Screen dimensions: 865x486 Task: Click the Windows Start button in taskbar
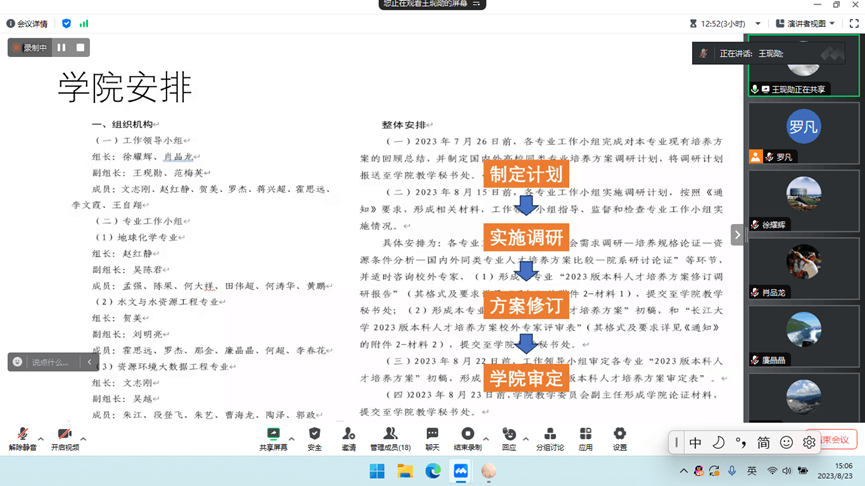coord(377,471)
